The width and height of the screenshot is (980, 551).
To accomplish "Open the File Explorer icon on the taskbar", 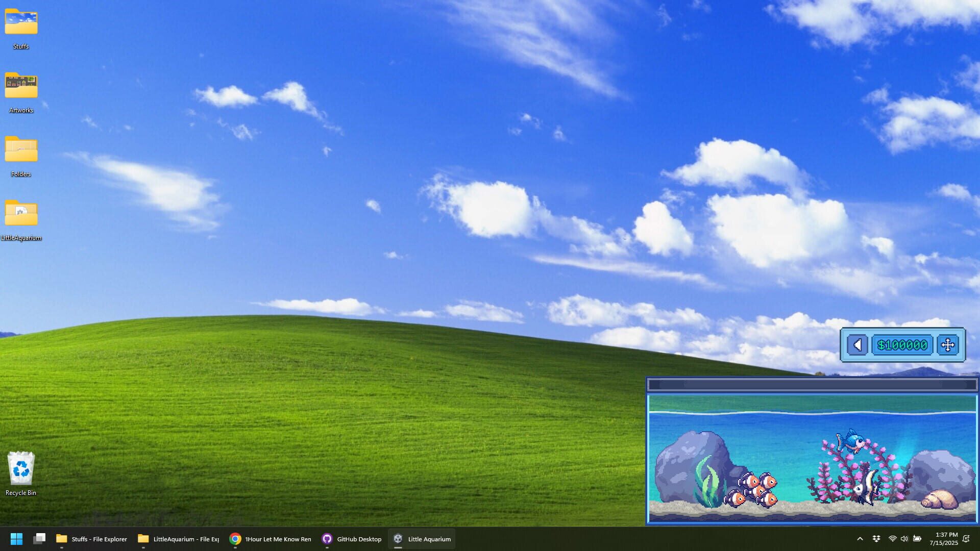I will [39, 539].
